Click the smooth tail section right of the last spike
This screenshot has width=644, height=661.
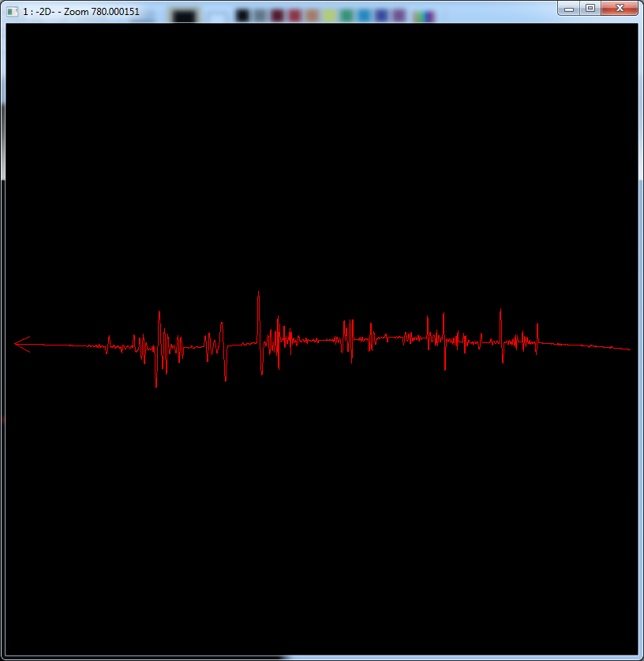(x=584, y=345)
